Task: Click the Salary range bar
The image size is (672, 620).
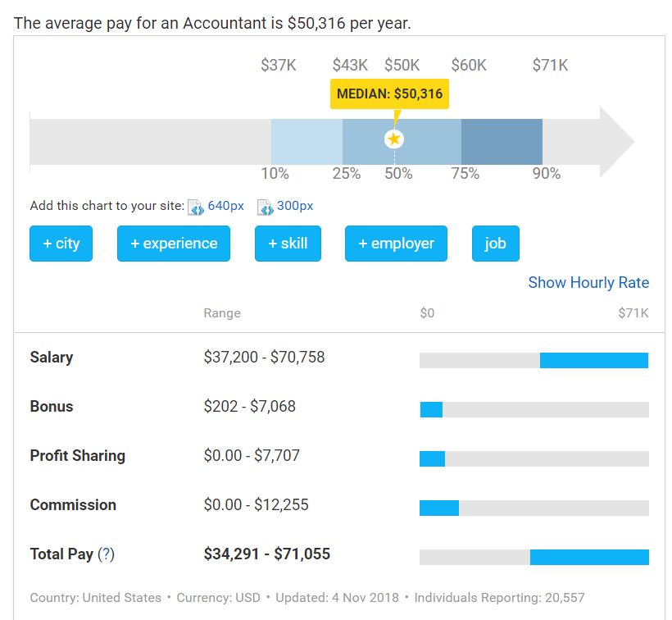Action: (x=593, y=360)
